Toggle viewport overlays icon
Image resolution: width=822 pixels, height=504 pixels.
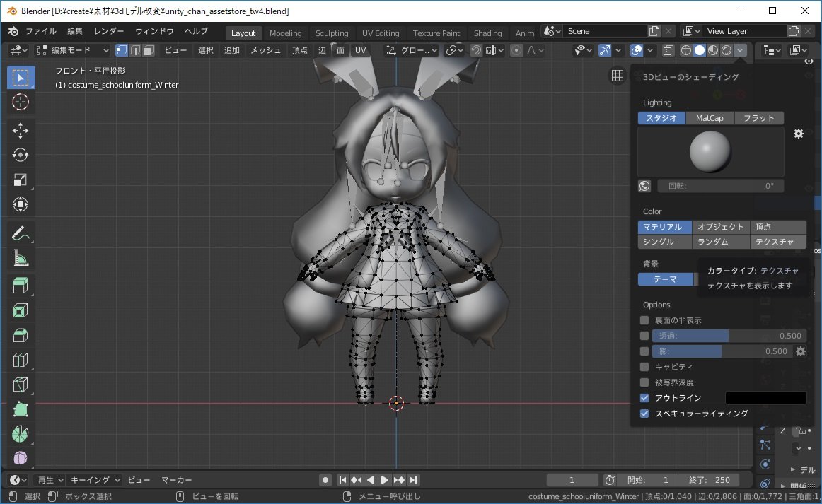click(x=637, y=50)
